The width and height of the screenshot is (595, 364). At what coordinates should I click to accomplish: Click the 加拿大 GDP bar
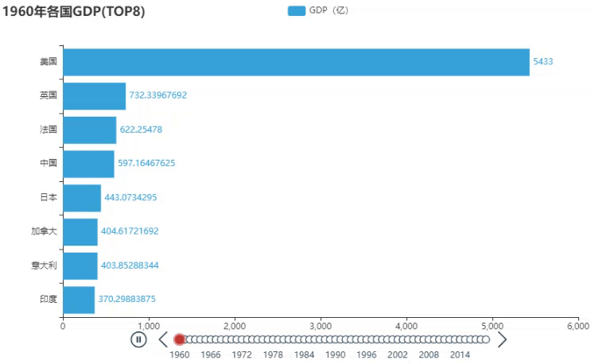tap(80, 232)
